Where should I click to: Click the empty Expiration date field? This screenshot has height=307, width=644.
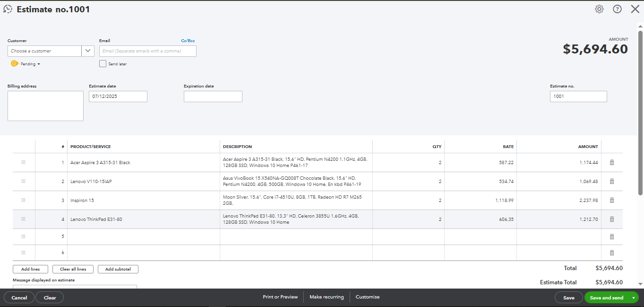(213, 96)
